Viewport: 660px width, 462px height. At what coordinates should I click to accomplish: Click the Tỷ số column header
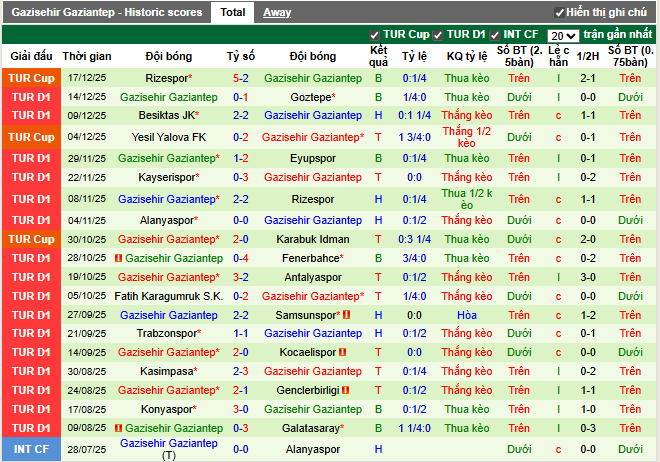pyautogui.click(x=241, y=56)
